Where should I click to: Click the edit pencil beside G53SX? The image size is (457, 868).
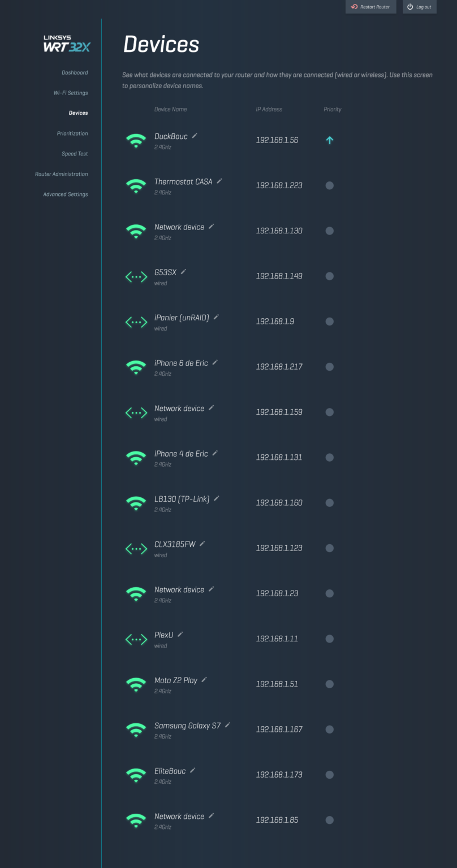click(183, 272)
